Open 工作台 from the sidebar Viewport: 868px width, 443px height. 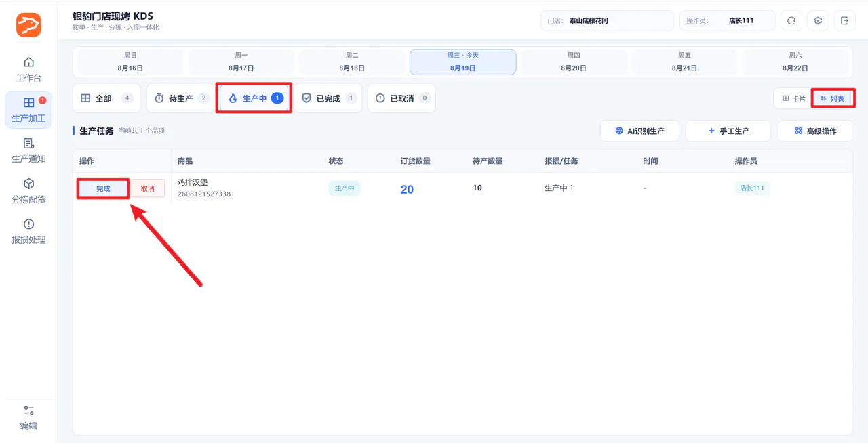(28, 69)
